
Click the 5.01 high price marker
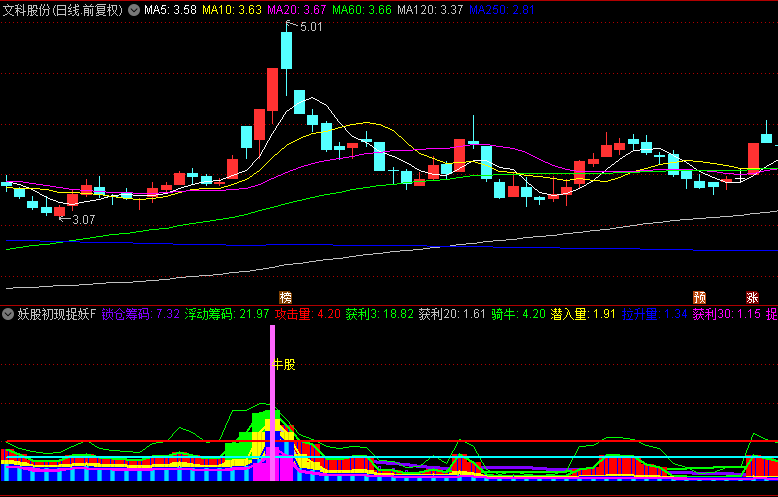pyautogui.click(x=310, y=27)
